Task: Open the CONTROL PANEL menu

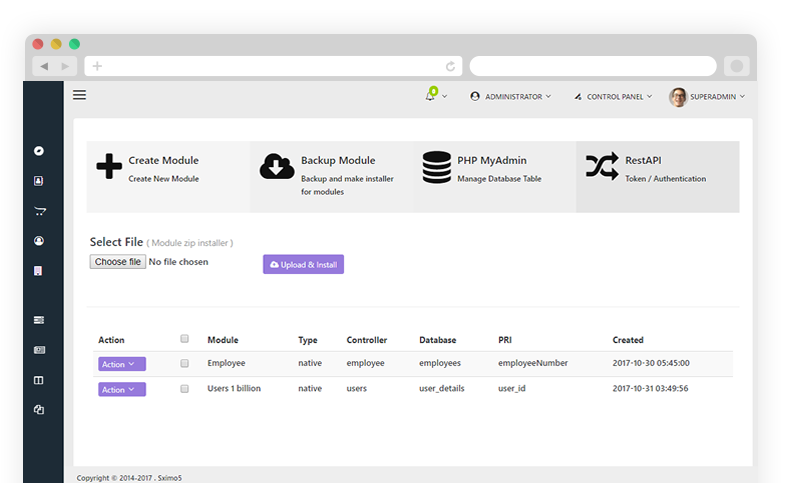Action: pyautogui.click(x=613, y=97)
